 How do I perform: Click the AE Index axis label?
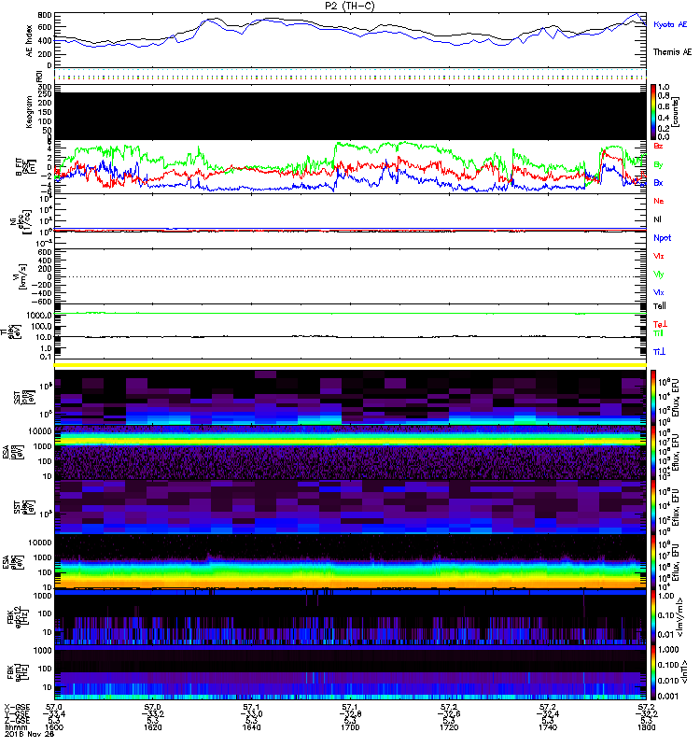30,41
